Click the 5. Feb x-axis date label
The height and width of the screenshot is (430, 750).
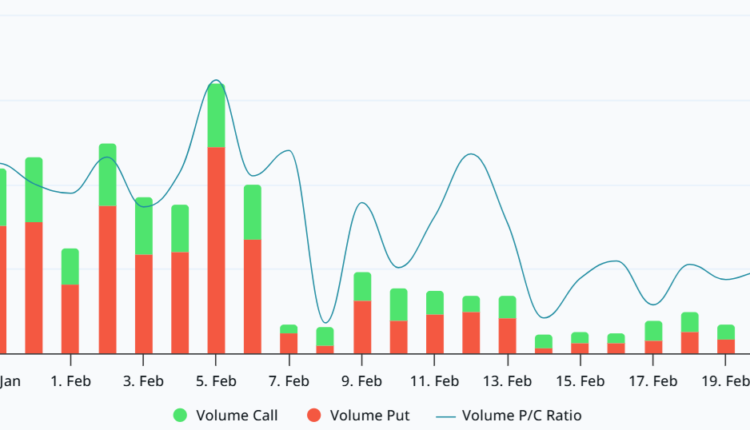point(216,381)
